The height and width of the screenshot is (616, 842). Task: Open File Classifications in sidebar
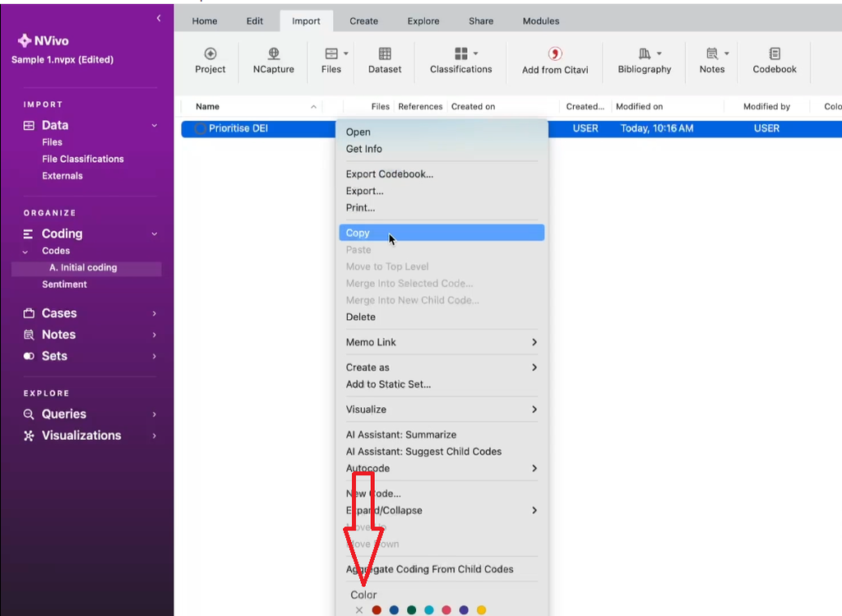coord(83,159)
